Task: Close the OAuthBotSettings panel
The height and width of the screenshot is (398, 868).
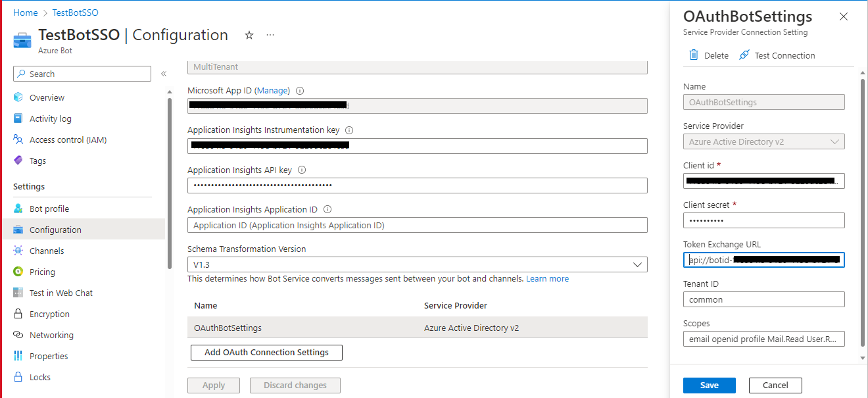Action: tap(844, 16)
